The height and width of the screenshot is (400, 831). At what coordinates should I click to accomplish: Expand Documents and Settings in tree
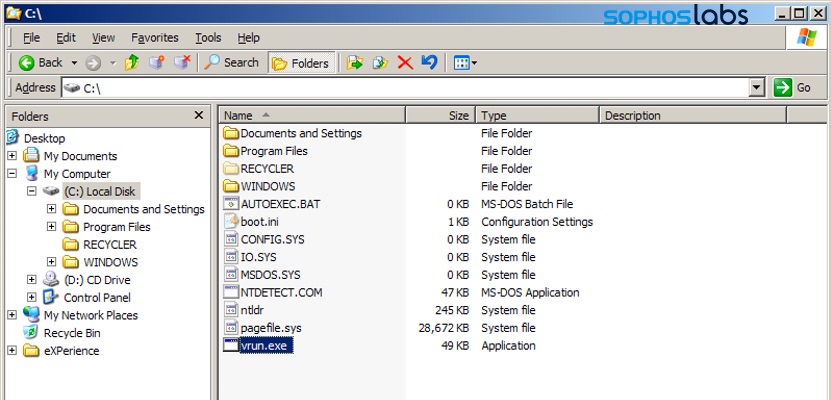pos(51,209)
